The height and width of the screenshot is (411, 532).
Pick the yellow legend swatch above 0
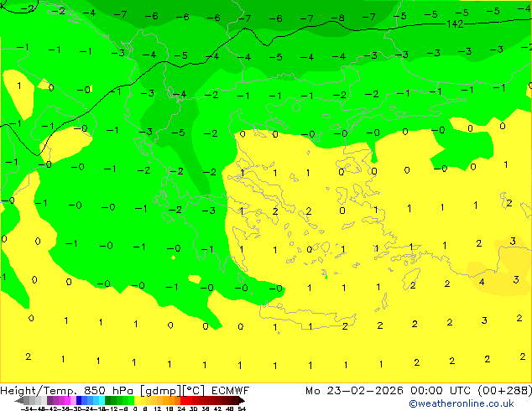(x=138, y=400)
